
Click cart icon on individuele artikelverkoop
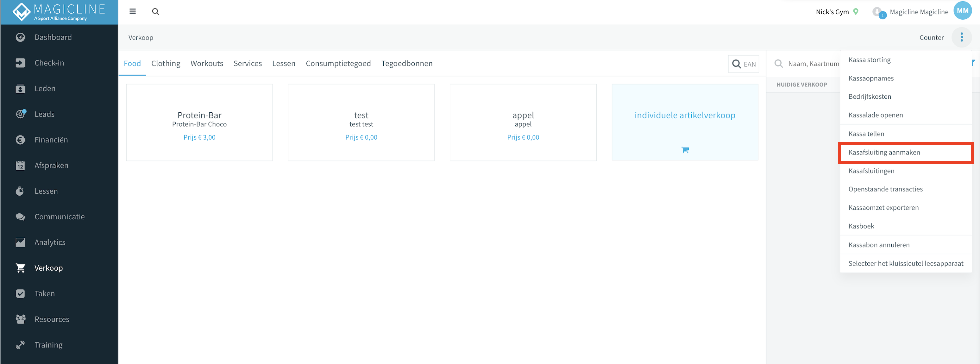click(x=685, y=150)
